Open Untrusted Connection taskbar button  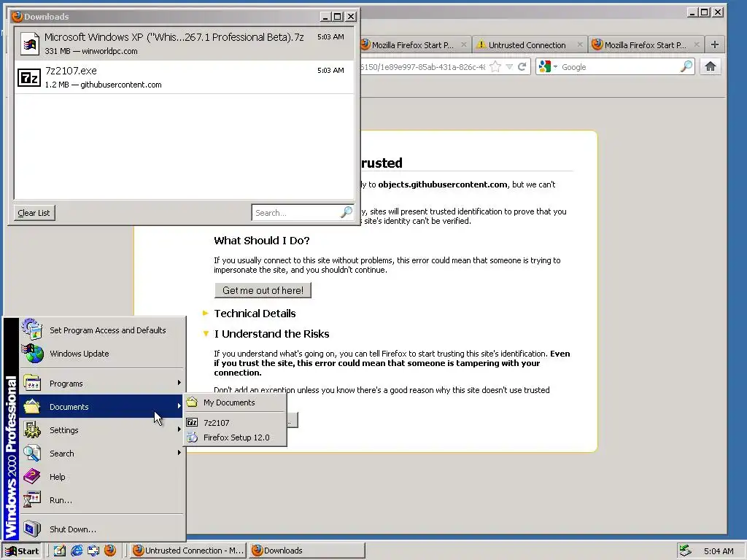188,551
